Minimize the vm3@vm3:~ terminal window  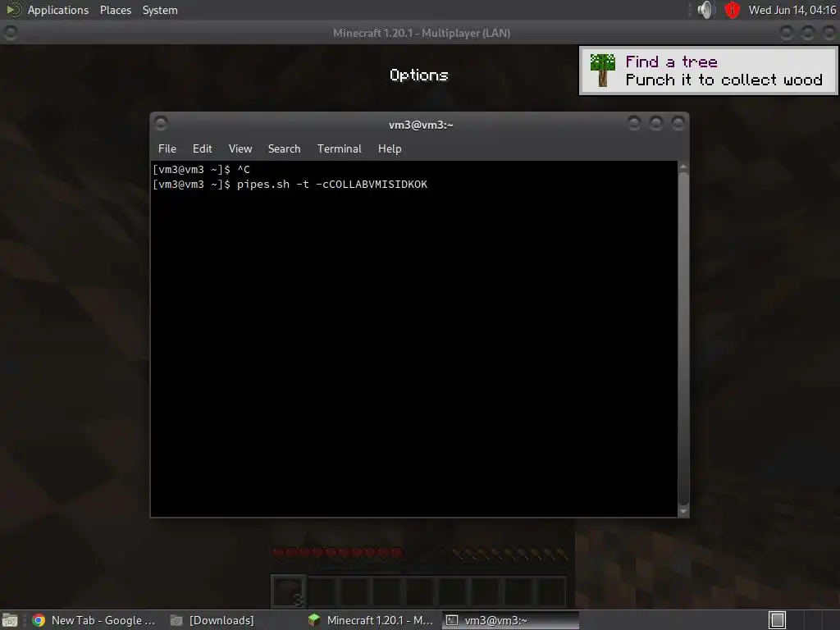[634, 124]
